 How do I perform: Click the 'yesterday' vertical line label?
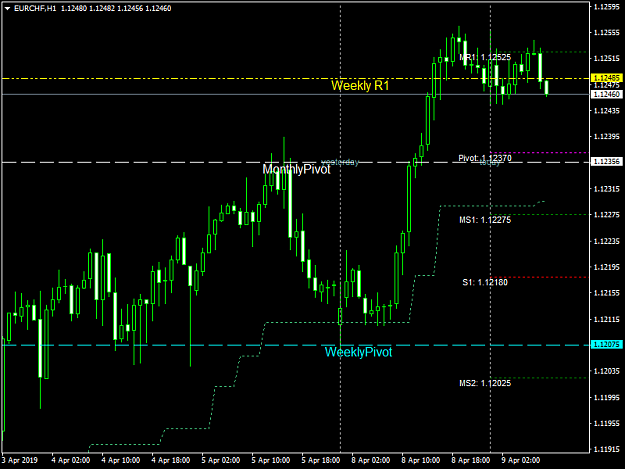tap(340, 162)
